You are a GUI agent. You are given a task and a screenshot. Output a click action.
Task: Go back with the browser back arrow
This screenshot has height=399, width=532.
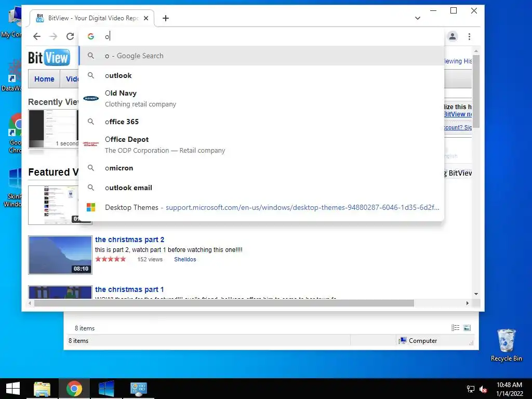pos(37,36)
